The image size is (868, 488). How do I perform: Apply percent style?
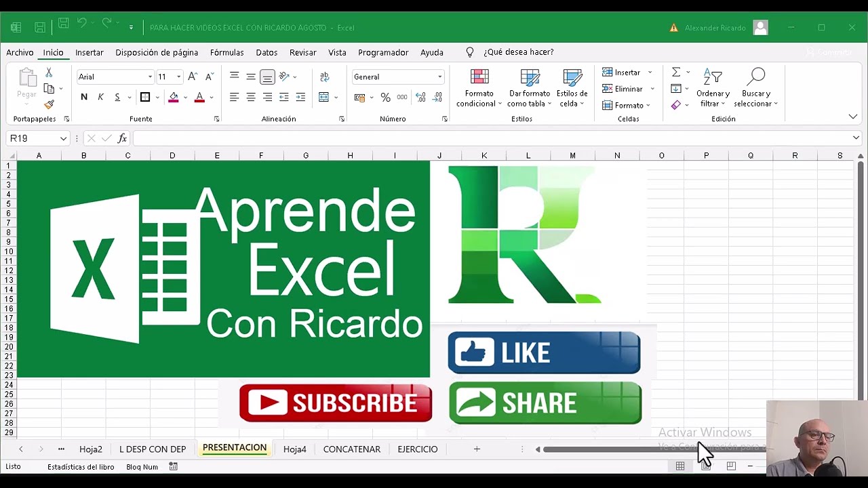(385, 98)
